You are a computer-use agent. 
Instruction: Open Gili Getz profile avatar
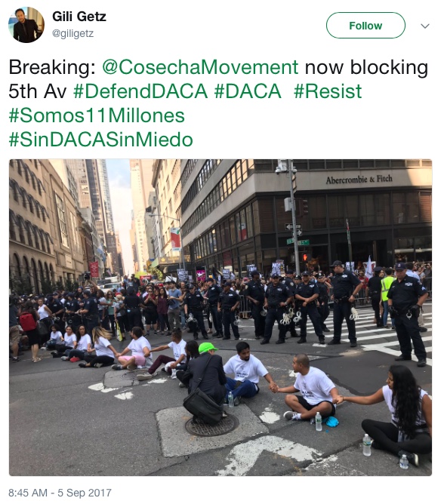point(26,25)
